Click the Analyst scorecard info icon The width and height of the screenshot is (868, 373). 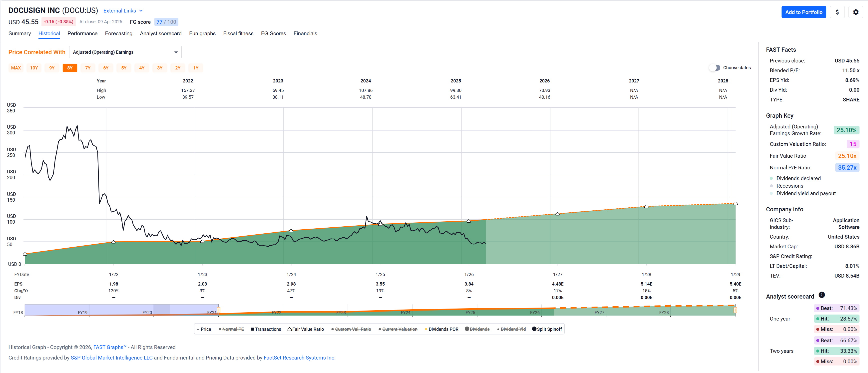coord(822,295)
